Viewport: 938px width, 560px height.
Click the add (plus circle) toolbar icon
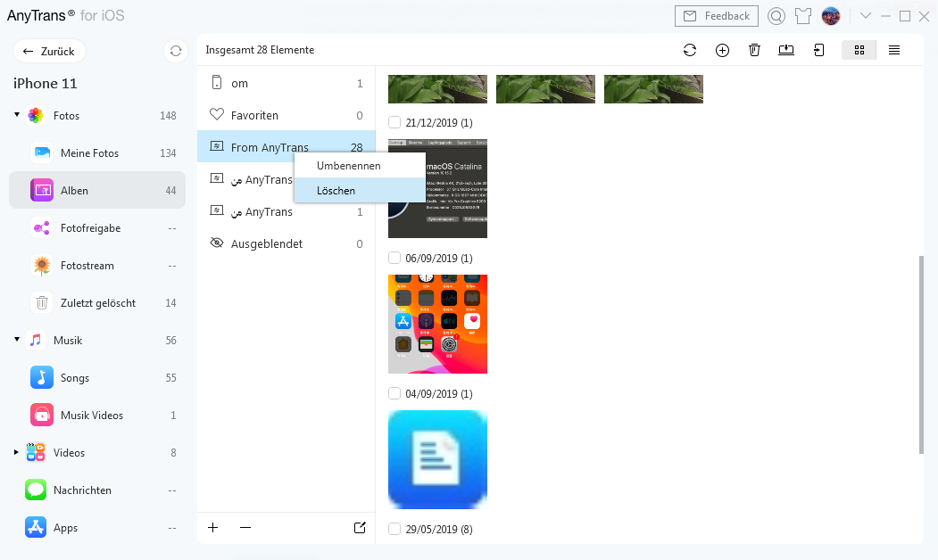pyautogui.click(x=722, y=50)
